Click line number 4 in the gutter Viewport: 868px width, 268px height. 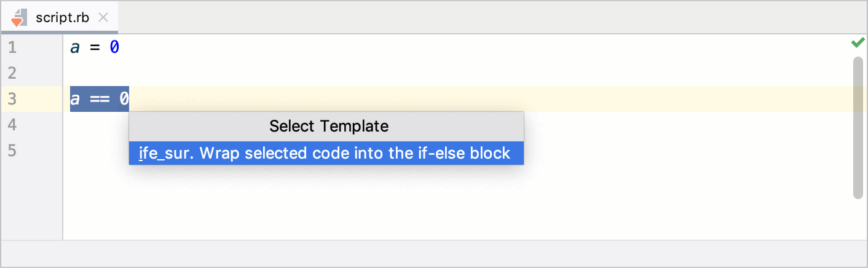(x=12, y=125)
